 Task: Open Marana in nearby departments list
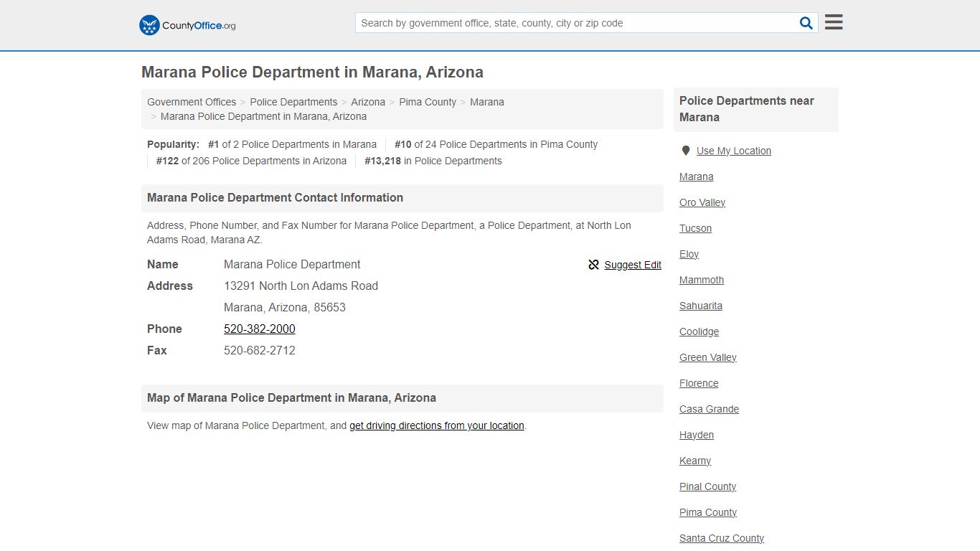tap(697, 176)
